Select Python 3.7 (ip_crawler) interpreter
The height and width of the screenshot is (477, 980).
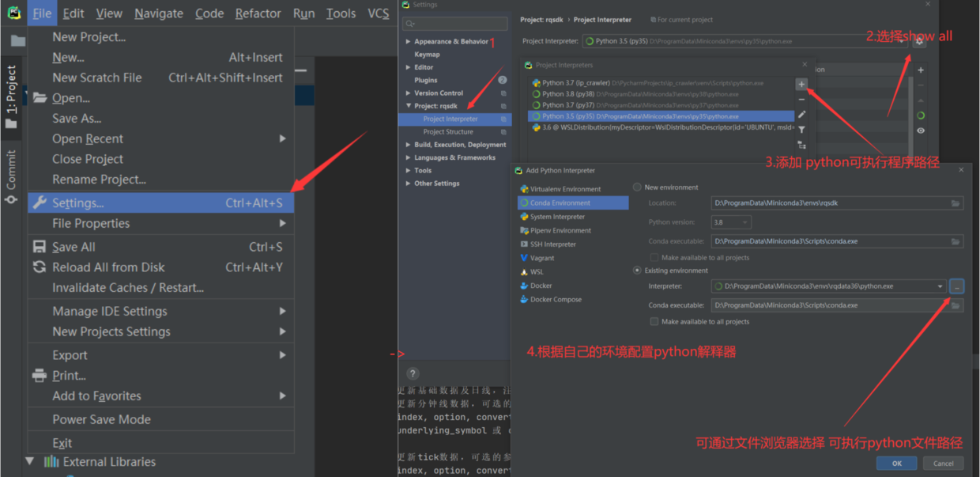point(661,82)
